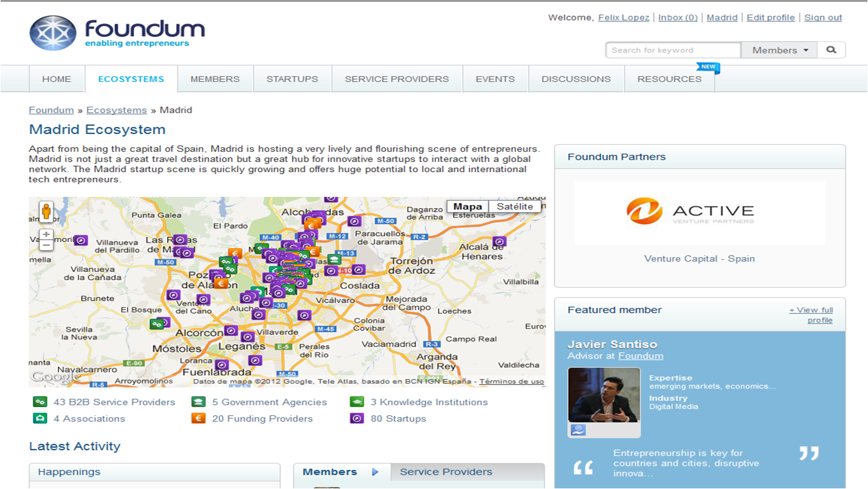
Task: Click the Search for keyword field
Action: pos(673,50)
